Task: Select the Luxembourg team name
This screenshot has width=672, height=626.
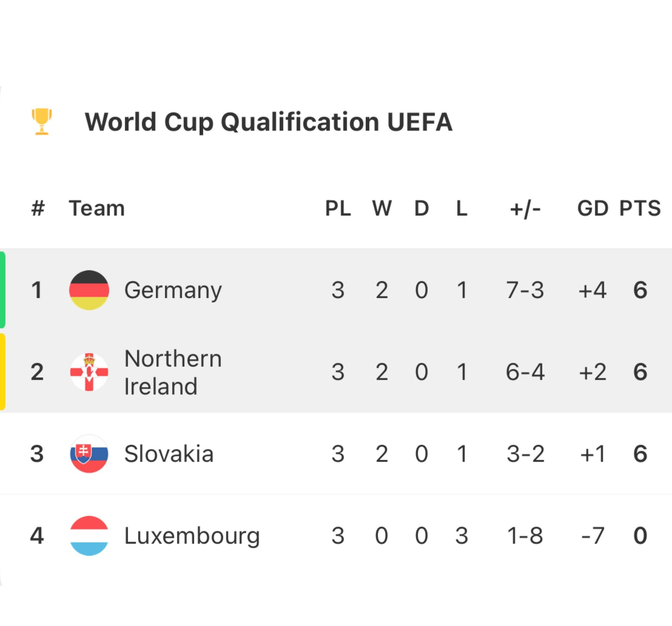Action: point(192,536)
